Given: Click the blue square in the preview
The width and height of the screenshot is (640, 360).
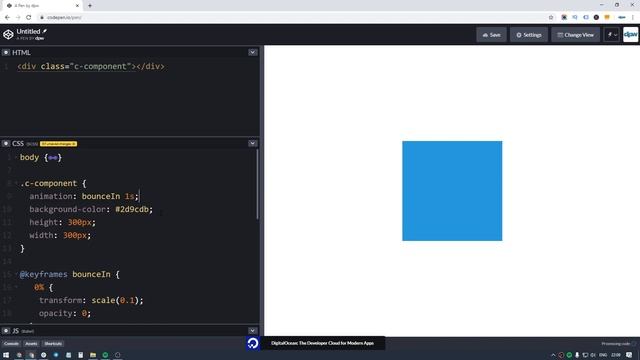Looking at the screenshot, I should (x=452, y=191).
